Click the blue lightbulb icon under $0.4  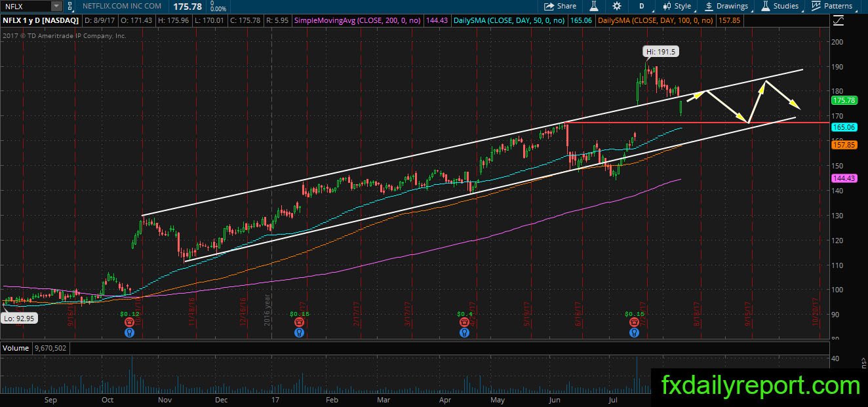click(x=465, y=332)
